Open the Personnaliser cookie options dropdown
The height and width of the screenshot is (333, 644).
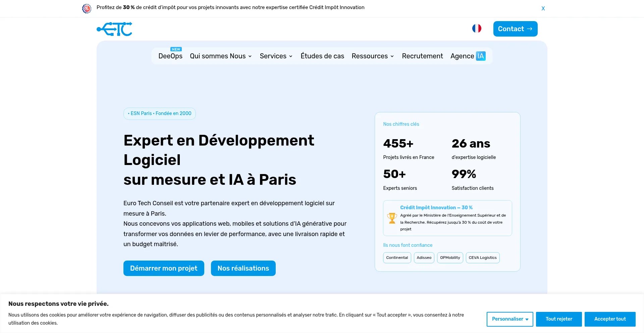pyautogui.click(x=510, y=319)
